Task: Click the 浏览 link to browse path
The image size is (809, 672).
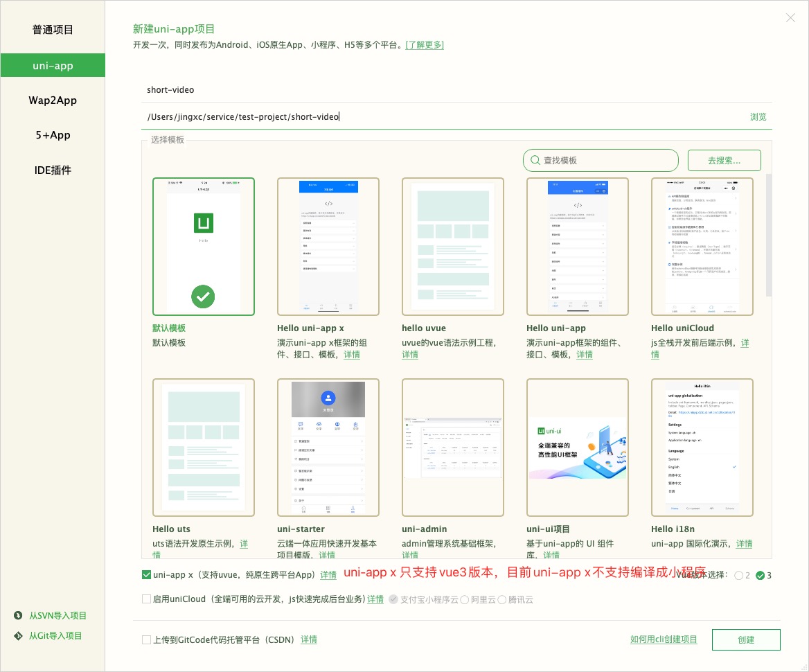Action: tap(758, 117)
